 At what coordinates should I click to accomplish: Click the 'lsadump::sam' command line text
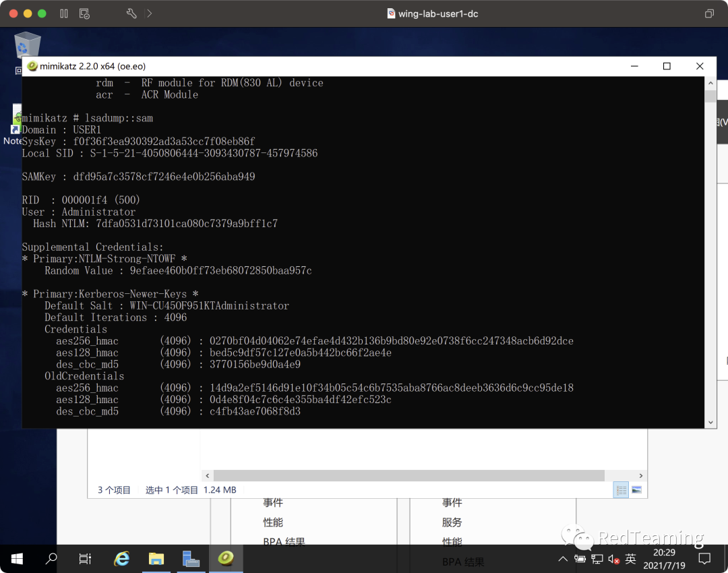tap(119, 118)
